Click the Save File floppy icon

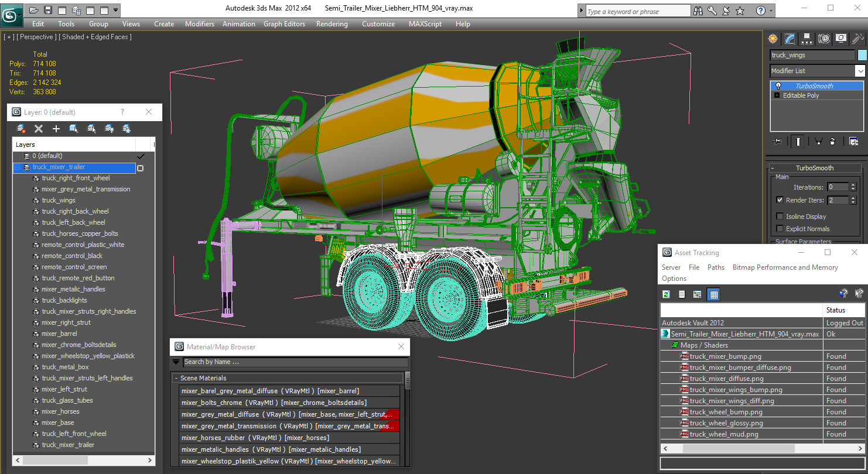click(48, 10)
